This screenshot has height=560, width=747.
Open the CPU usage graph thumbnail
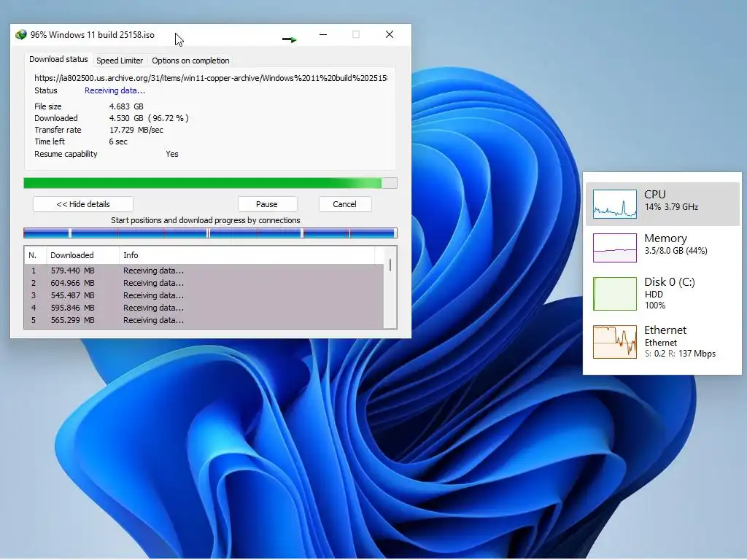coord(614,204)
